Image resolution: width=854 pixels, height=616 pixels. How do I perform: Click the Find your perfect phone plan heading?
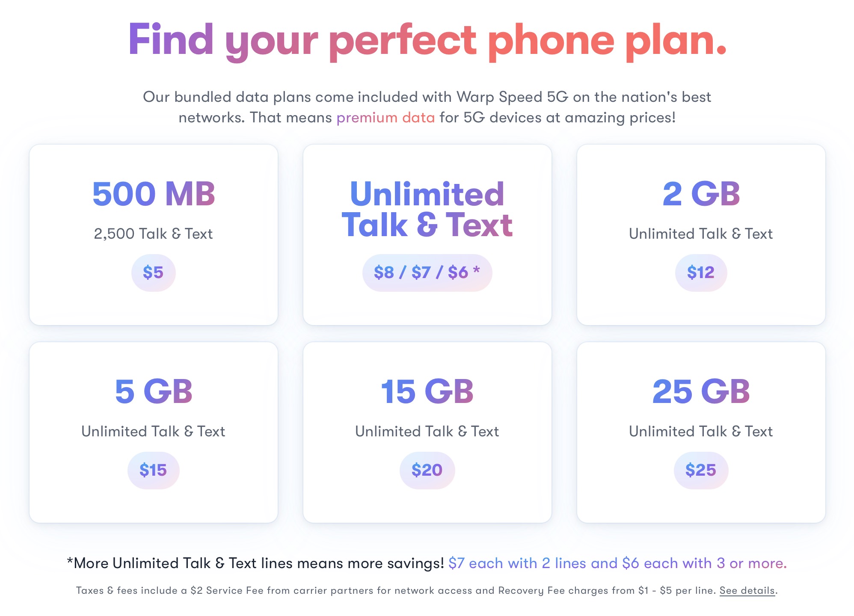(x=427, y=41)
